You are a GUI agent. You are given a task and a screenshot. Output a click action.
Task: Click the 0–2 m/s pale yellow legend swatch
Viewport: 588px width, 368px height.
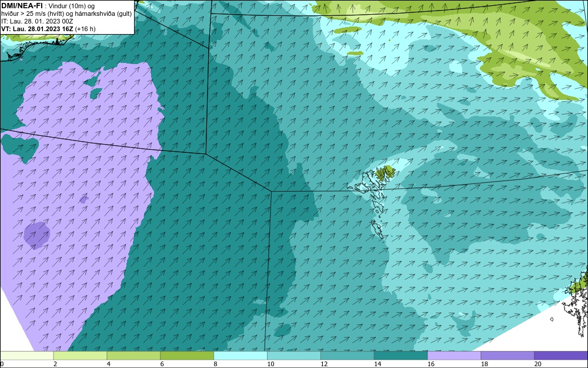(x=27, y=356)
